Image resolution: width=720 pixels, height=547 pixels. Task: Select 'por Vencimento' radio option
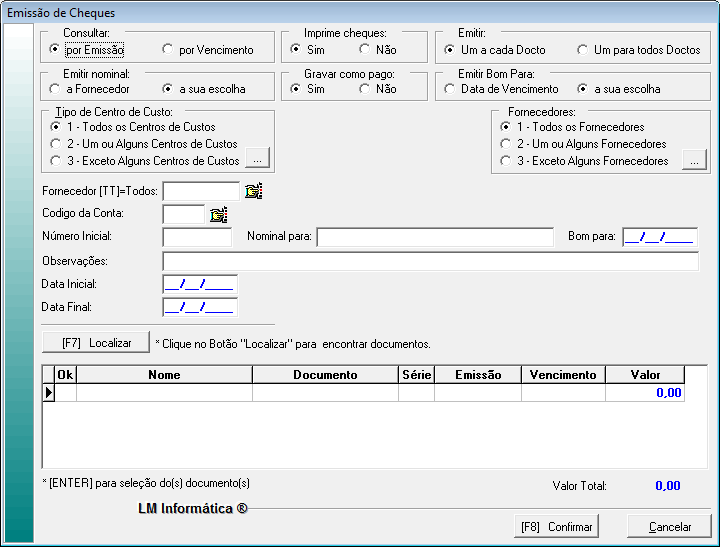(168, 50)
